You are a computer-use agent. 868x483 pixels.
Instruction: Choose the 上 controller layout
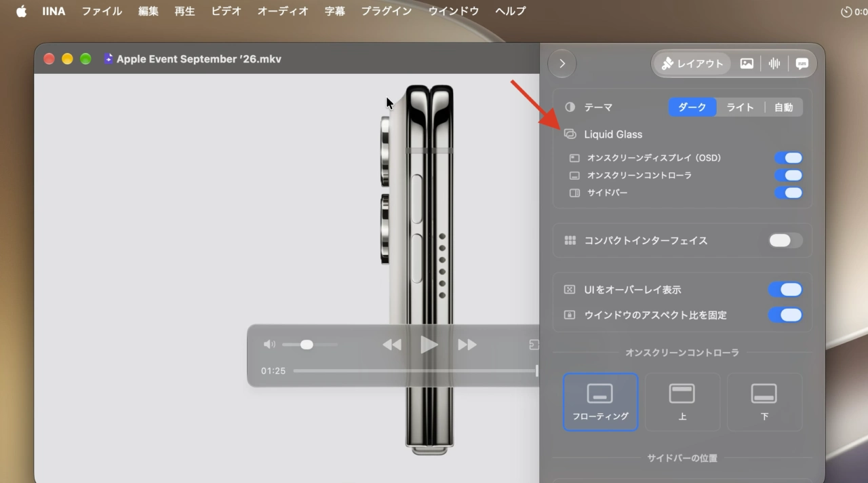(x=682, y=402)
